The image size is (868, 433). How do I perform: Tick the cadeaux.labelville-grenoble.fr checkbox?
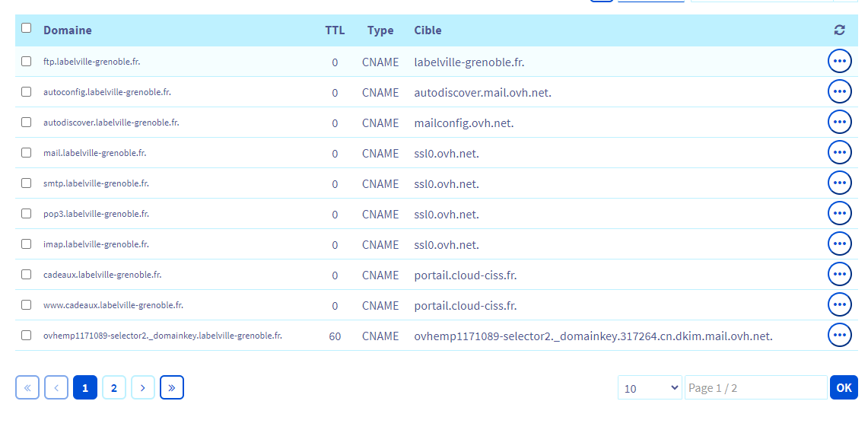(x=27, y=275)
